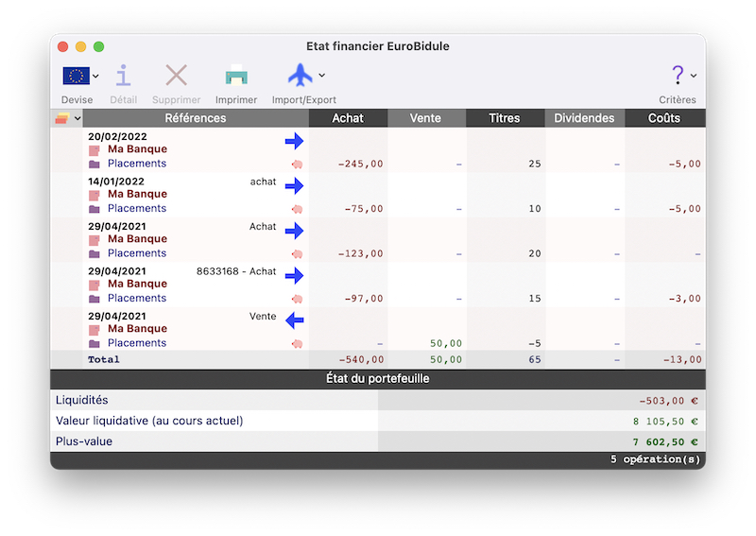The height and width of the screenshot is (536, 756).
Task: Click the sale amount 50,00 on the Vente row
Action: [x=446, y=343]
